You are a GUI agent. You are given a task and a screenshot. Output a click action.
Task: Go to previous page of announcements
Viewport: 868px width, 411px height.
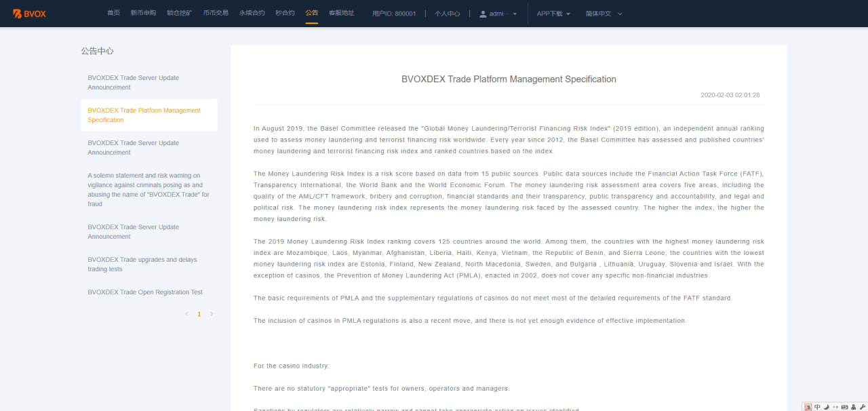click(x=186, y=314)
